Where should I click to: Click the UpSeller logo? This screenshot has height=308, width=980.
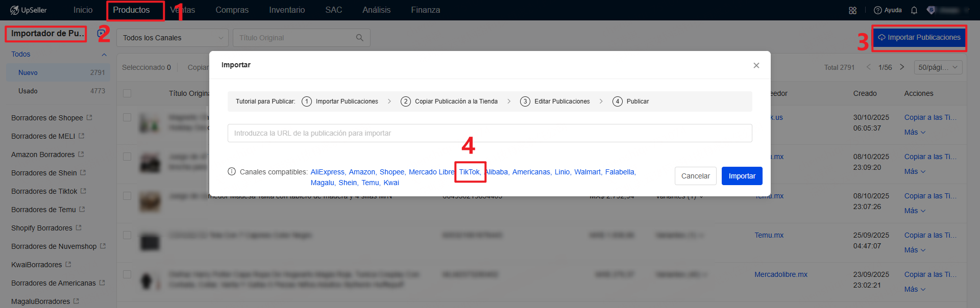29,10
